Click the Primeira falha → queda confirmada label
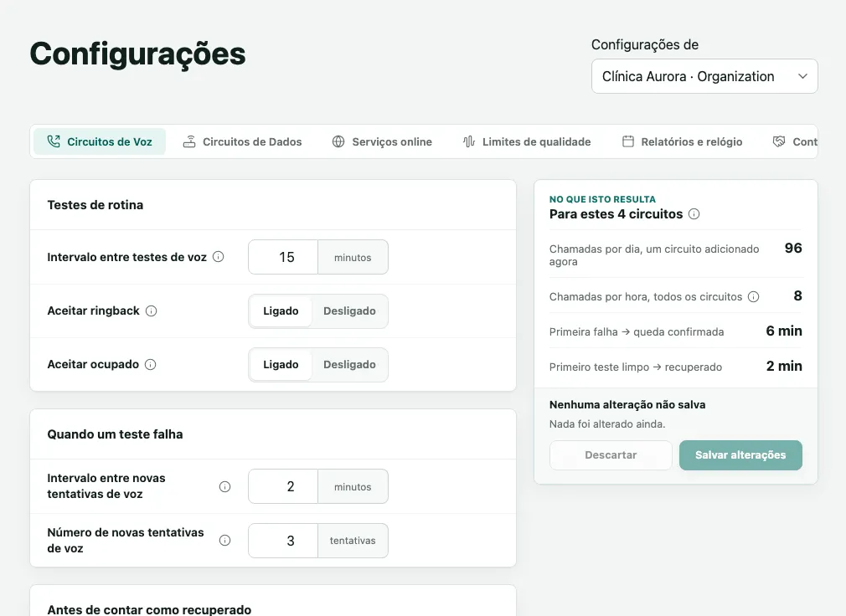Screen dimensions: 846x616 coord(637,332)
